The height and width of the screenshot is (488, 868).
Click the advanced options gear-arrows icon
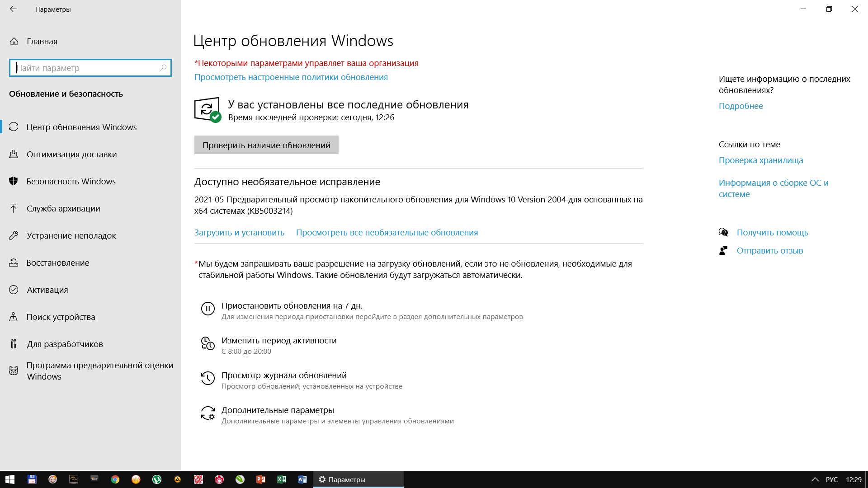[208, 413]
